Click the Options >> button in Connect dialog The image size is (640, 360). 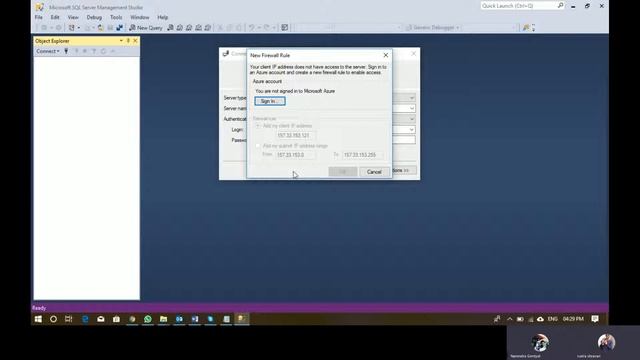(404, 170)
